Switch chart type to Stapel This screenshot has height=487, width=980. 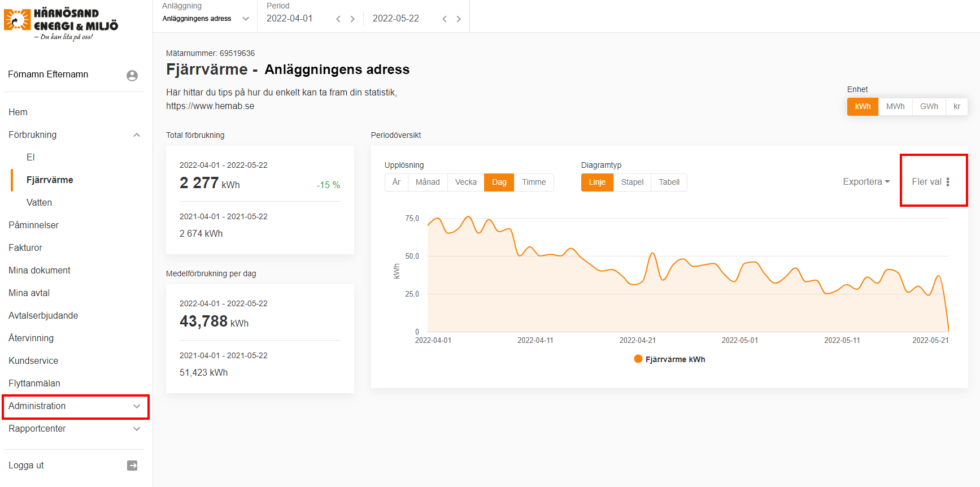pyautogui.click(x=632, y=182)
